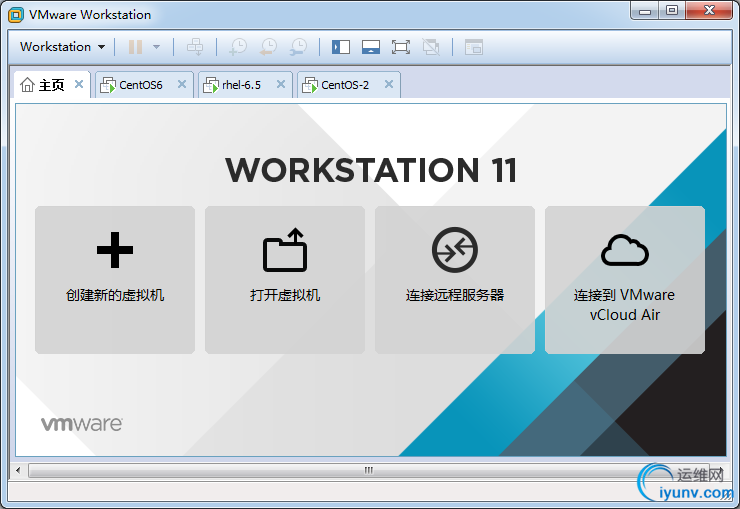Expand the power options dropdown arrow
The image size is (740, 509).
(156, 47)
